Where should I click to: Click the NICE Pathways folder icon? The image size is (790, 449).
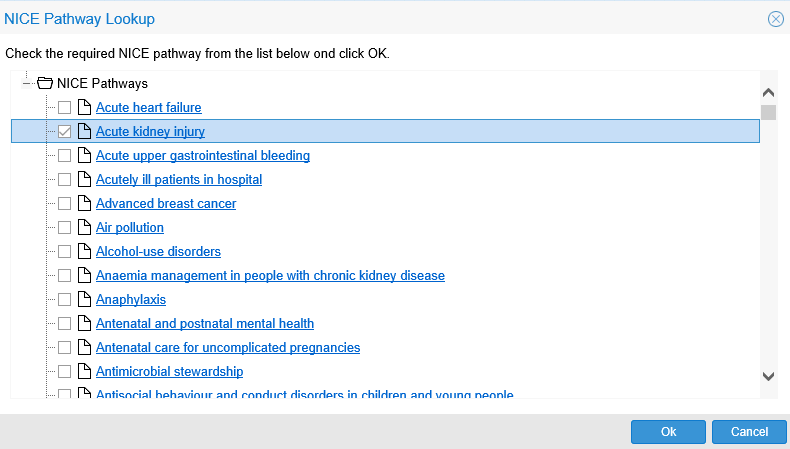pyautogui.click(x=45, y=84)
